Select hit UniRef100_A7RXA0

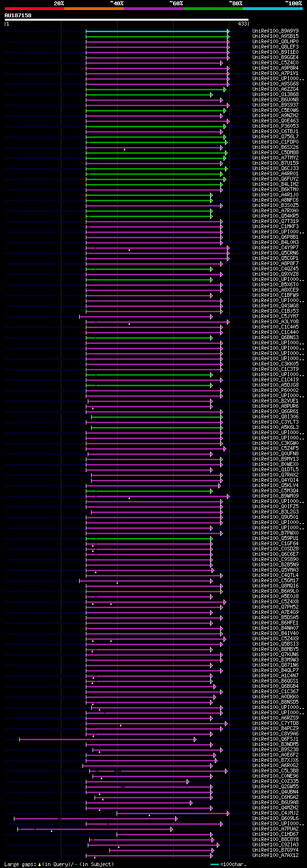(275, 211)
